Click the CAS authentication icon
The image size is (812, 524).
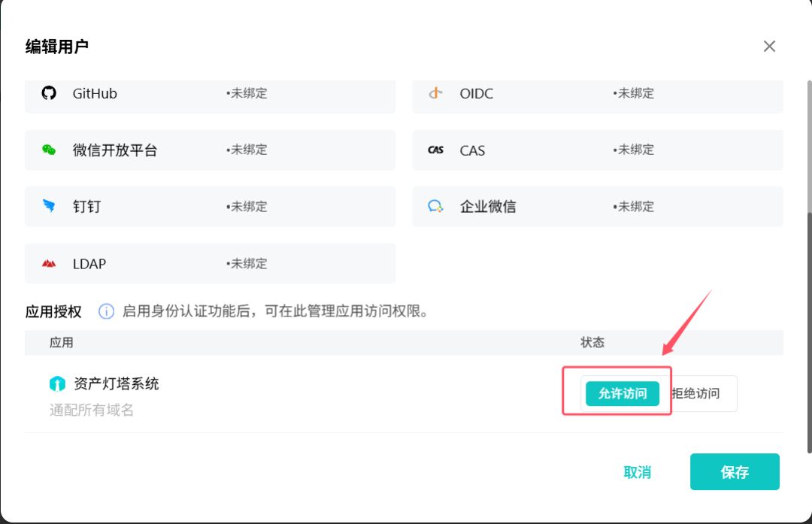pos(436,150)
